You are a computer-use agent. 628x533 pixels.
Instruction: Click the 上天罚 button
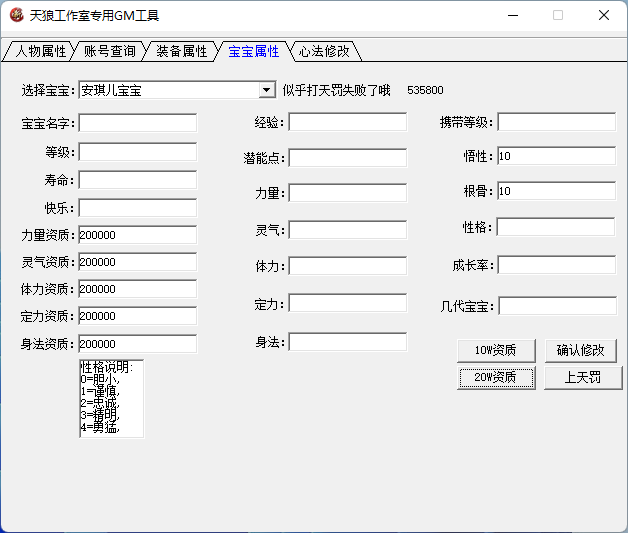coord(582,378)
